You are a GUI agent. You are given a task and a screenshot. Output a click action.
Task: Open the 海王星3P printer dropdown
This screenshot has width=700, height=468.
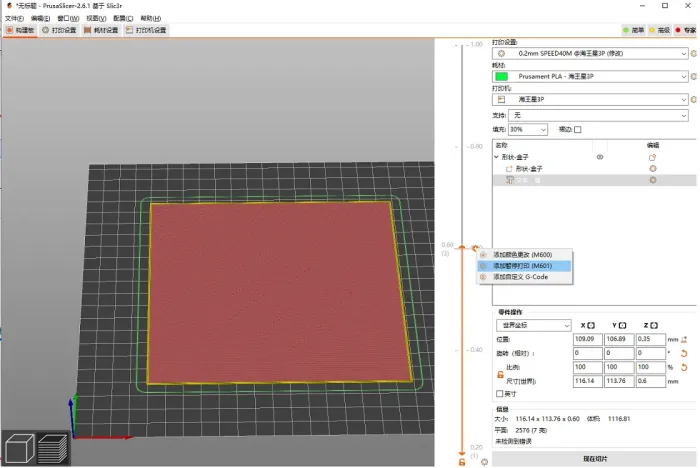tap(590, 99)
